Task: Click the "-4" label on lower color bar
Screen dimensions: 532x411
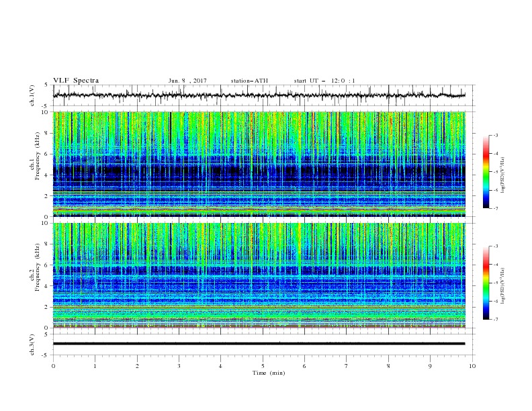Action: pos(495,265)
